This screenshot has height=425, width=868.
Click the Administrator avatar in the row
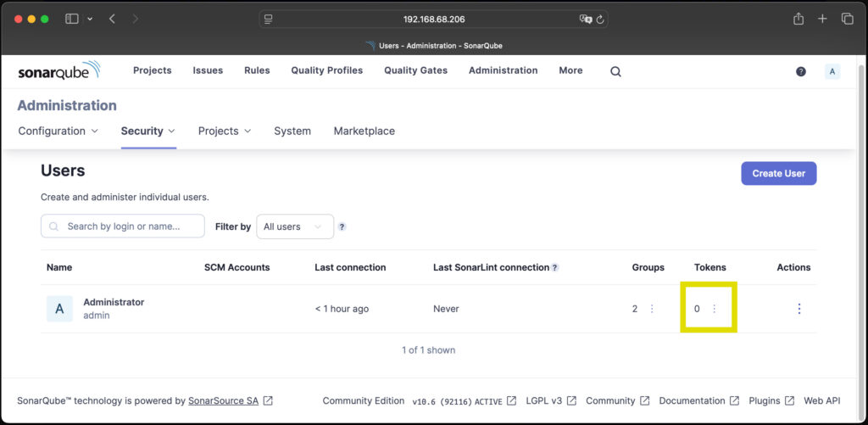[60, 309]
